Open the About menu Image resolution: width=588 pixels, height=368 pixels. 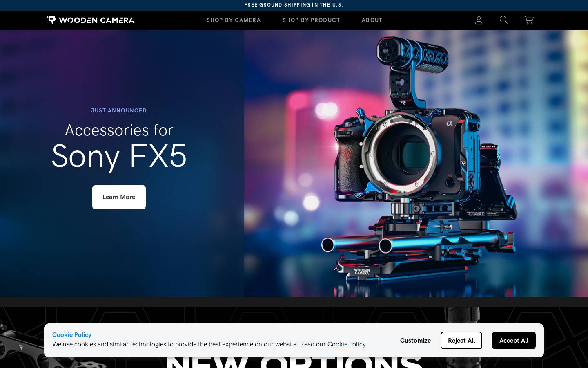coord(372,20)
